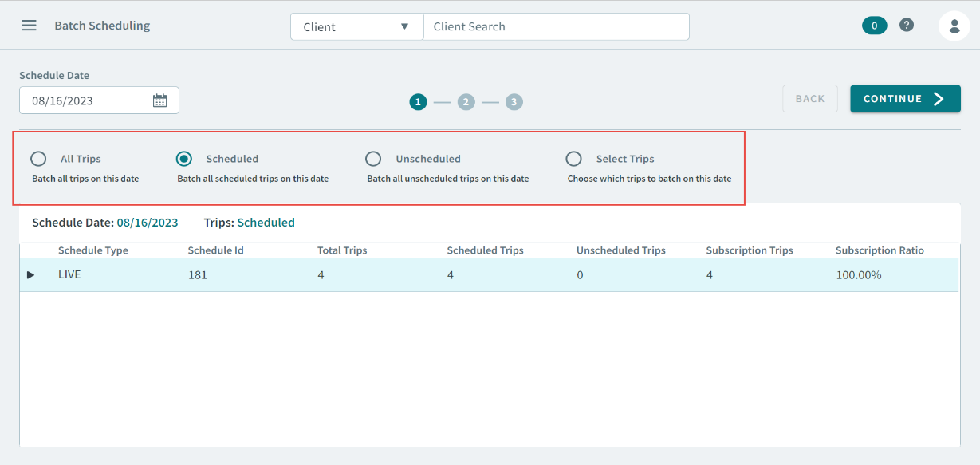Jump to step 2 in progress indicator
The image size is (980, 465).
click(466, 102)
